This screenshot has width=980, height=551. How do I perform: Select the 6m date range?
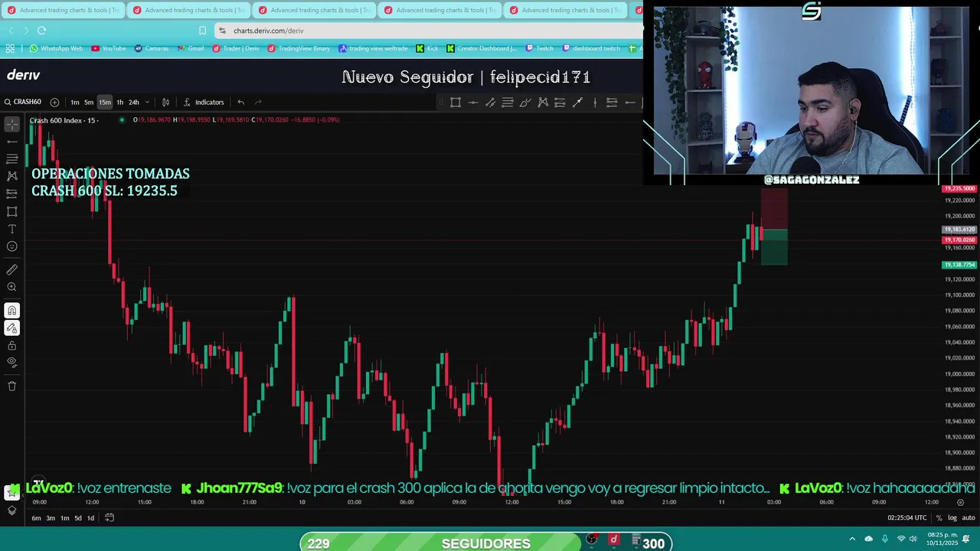point(36,518)
